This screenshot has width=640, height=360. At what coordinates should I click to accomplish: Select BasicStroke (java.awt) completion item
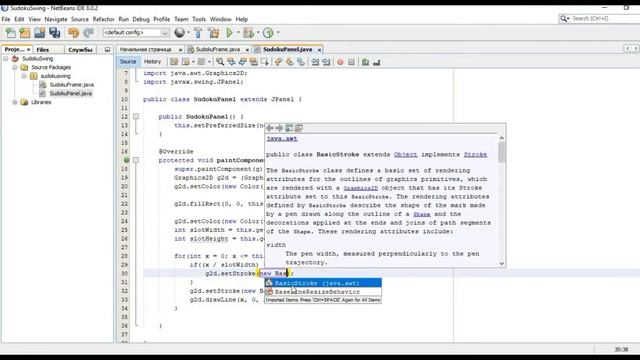click(x=323, y=283)
